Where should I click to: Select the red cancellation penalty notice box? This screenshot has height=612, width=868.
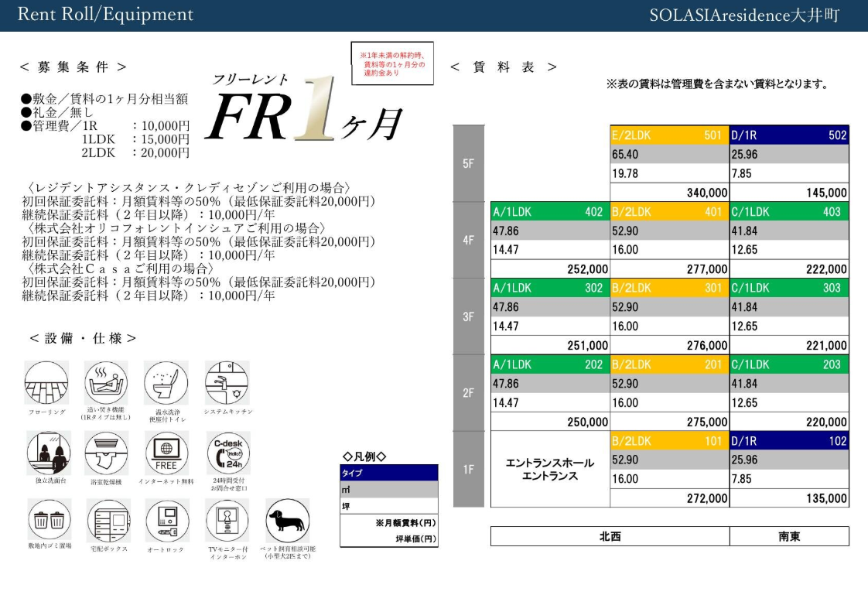[392, 63]
